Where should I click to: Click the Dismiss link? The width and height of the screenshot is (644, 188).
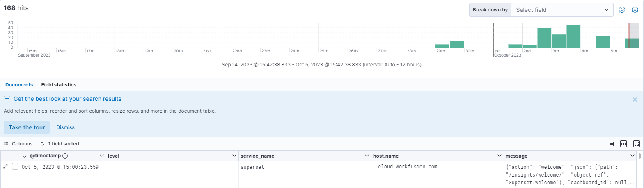(x=65, y=127)
